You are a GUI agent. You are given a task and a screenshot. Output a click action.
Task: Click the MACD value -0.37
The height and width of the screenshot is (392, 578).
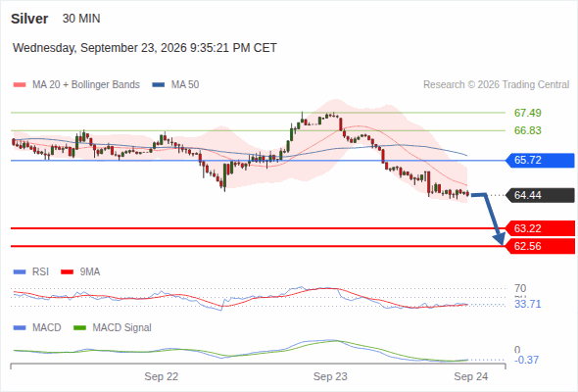pos(526,360)
